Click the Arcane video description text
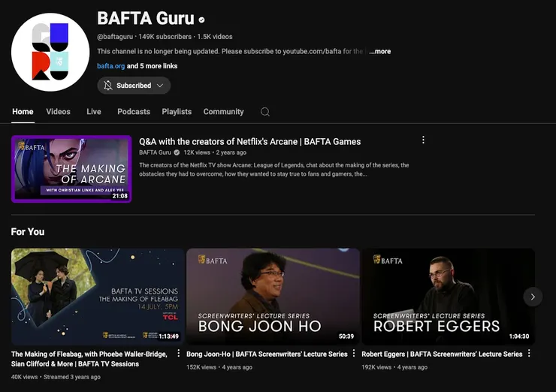The image size is (556, 392). tap(274, 170)
